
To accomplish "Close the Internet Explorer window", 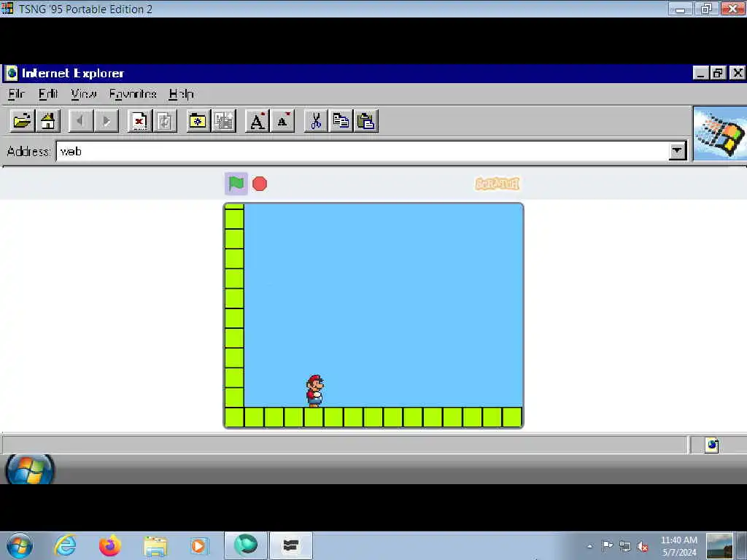I will (738, 73).
